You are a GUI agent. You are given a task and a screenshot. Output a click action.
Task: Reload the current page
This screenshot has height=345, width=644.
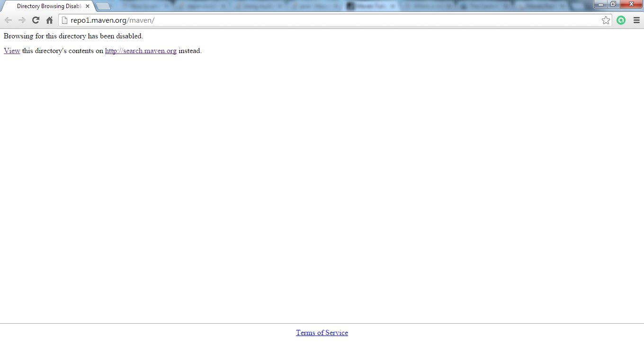point(36,20)
